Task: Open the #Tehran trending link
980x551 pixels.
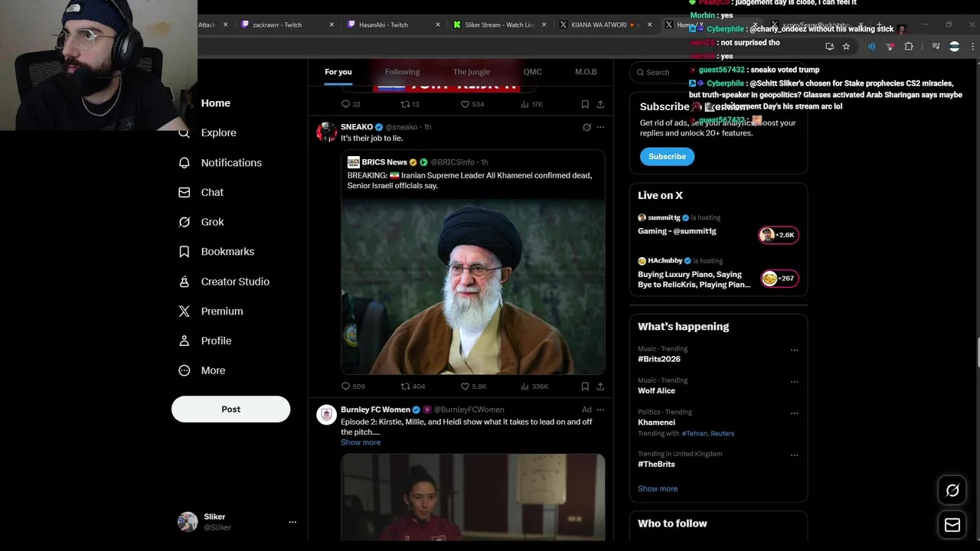Action: (694, 434)
